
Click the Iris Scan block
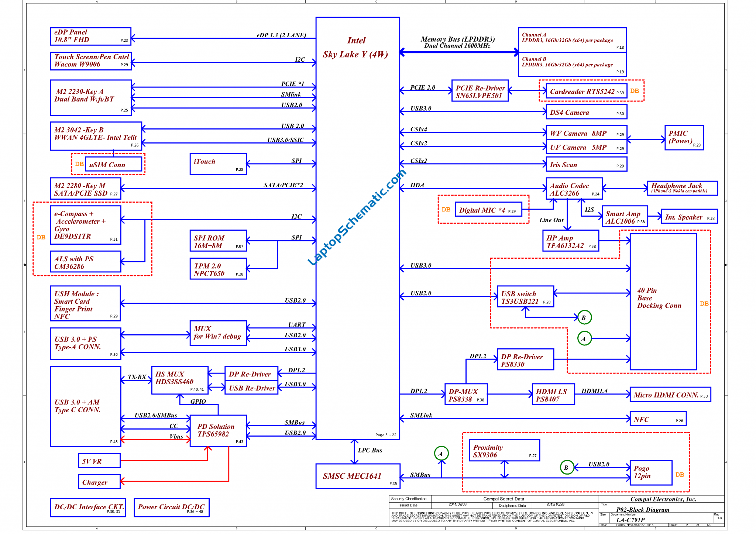coord(586,164)
